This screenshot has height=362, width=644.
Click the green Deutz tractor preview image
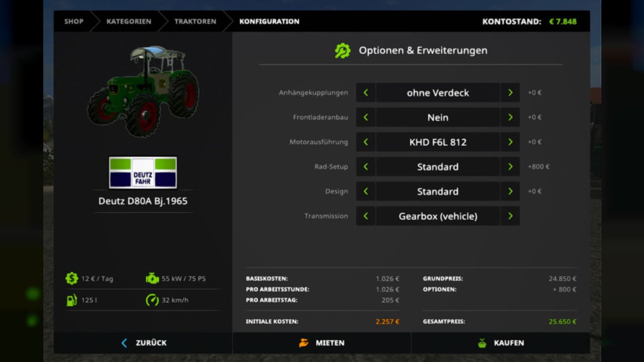(x=143, y=90)
